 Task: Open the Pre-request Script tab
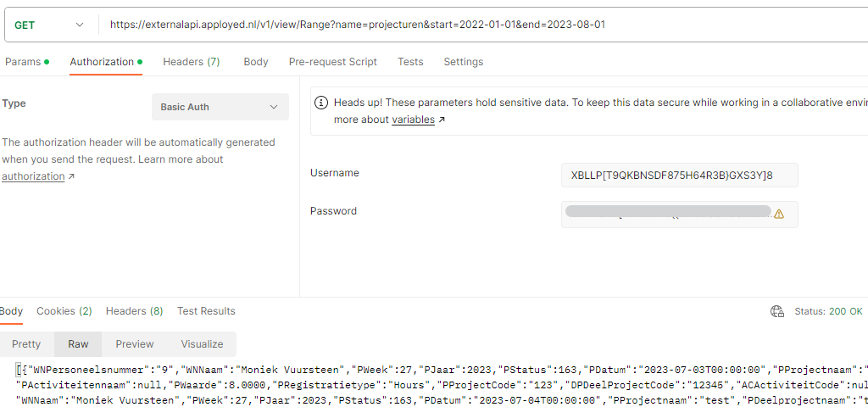tap(332, 61)
